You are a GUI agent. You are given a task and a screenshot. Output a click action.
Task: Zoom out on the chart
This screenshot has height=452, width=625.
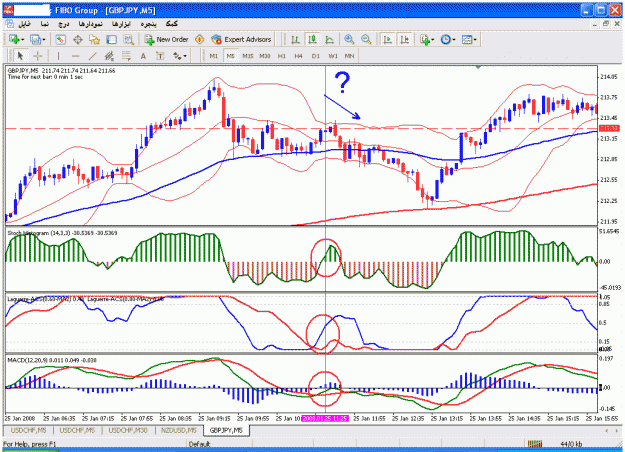[366, 39]
